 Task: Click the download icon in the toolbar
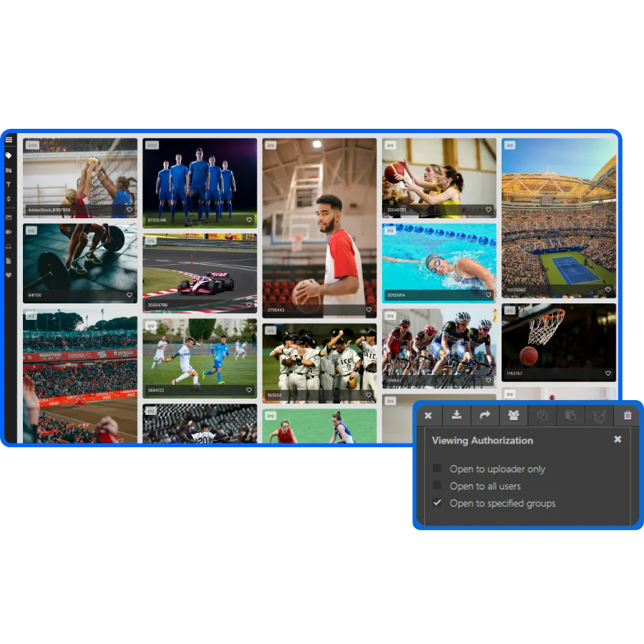(457, 416)
